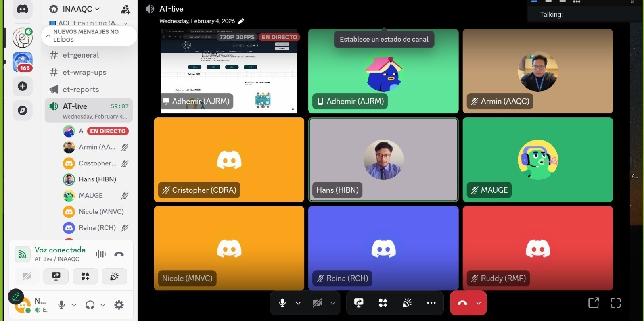Image resolution: width=644 pixels, height=321 pixels.
Task: Expand microphone input options arrow in call bar
Action: (298, 303)
